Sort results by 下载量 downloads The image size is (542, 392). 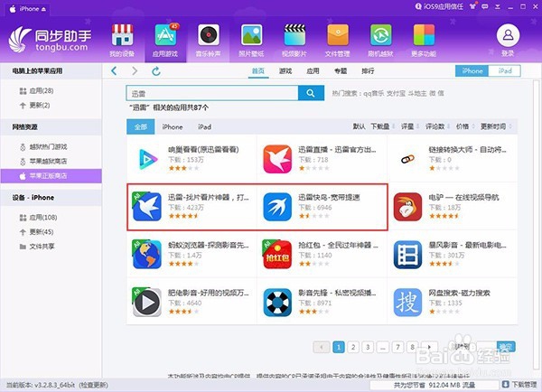(x=382, y=126)
